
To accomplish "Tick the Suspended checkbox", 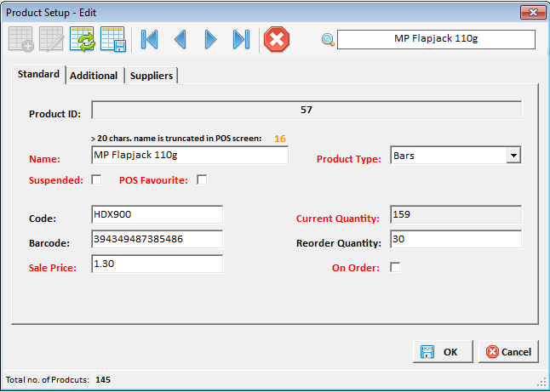I will tap(96, 179).
